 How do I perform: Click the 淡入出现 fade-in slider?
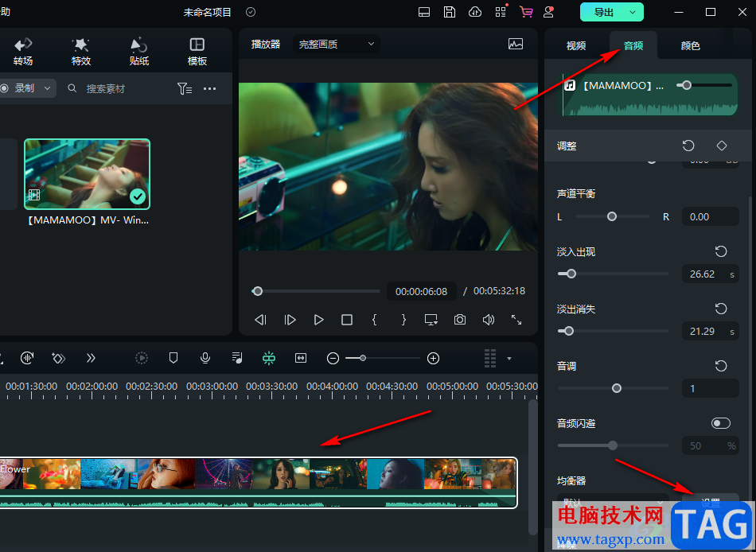tap(613, 274)
